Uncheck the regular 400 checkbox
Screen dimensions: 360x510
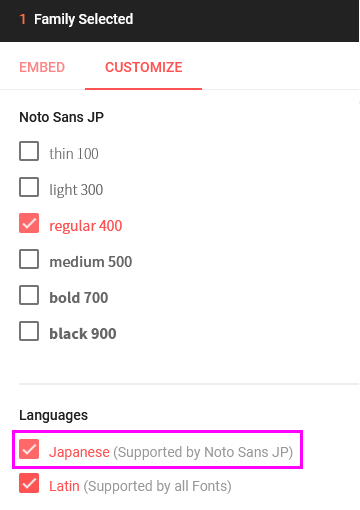(x=29, y=223)
